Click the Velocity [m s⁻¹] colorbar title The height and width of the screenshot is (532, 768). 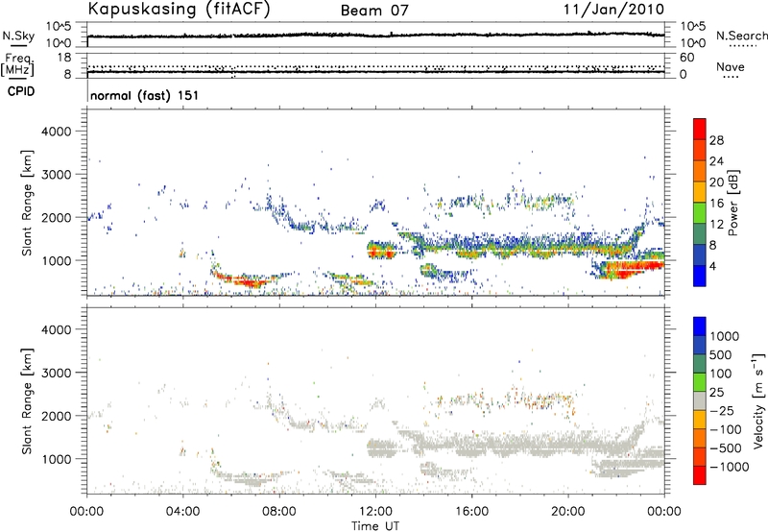click(757, 400)
